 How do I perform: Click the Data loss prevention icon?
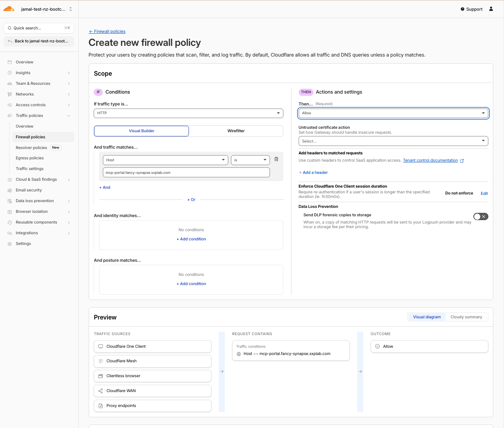point(10,201)
